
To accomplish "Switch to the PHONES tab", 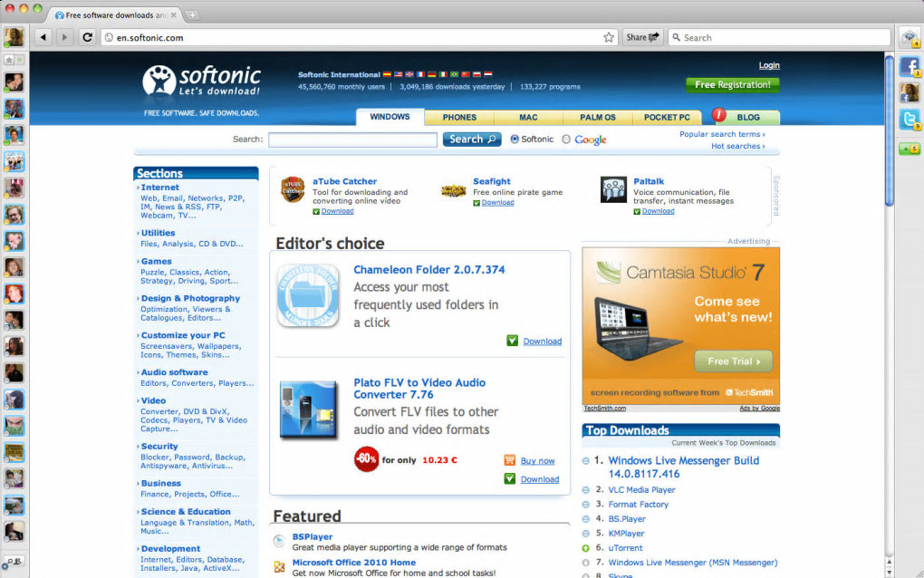I will point(459,117).
